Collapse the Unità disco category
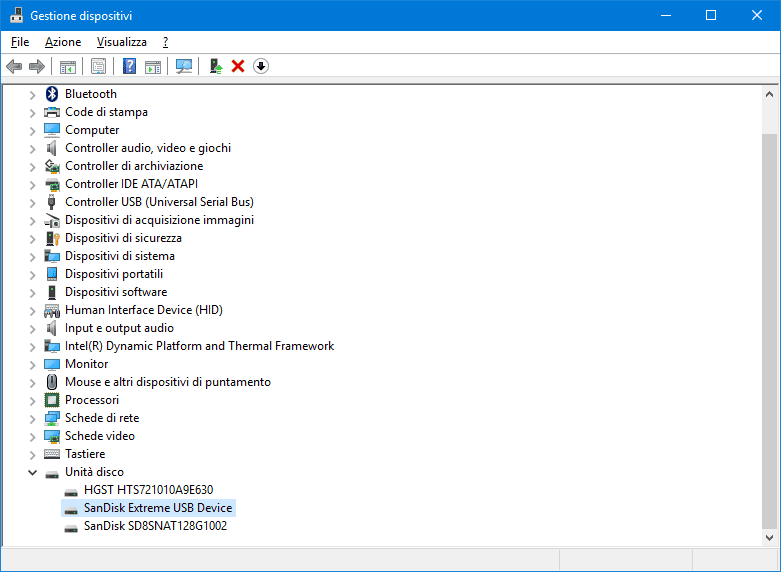 pos(32,472)
